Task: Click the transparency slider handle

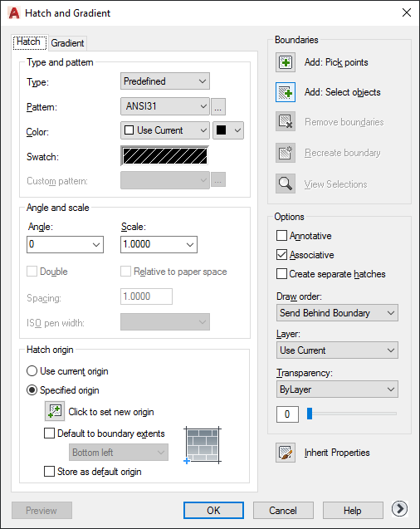Action: pos(310,414)
